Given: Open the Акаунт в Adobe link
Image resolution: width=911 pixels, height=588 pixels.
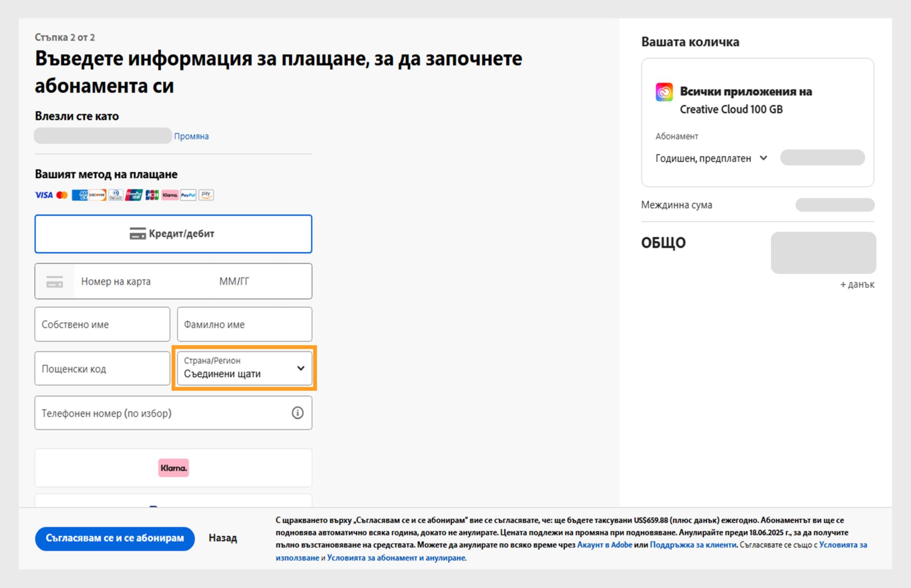Looking at the screenshot, I should tap(604, 545).
